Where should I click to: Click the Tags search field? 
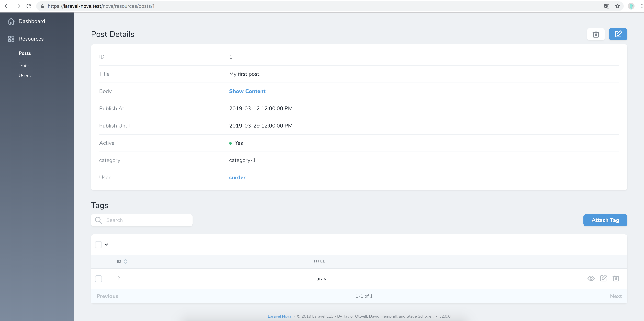[x=148, y=220]
